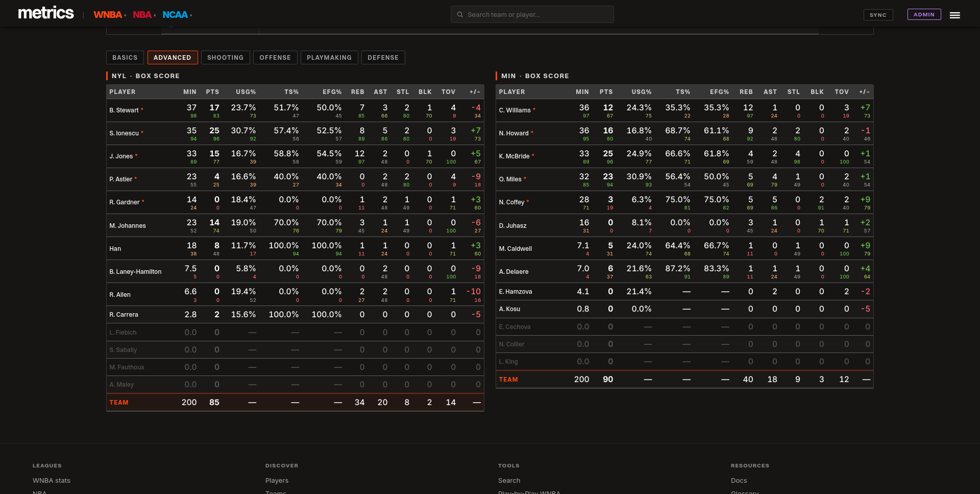Screen dimensions: 980x494
Task: Select the ADVANCED tab
Action: click(173, 58)
